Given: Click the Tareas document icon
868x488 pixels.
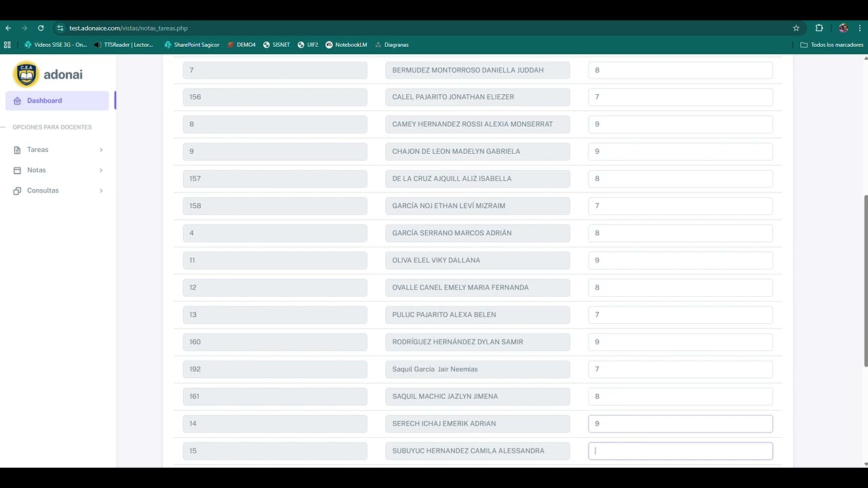Looking at the screenshot, I should 17,150.
